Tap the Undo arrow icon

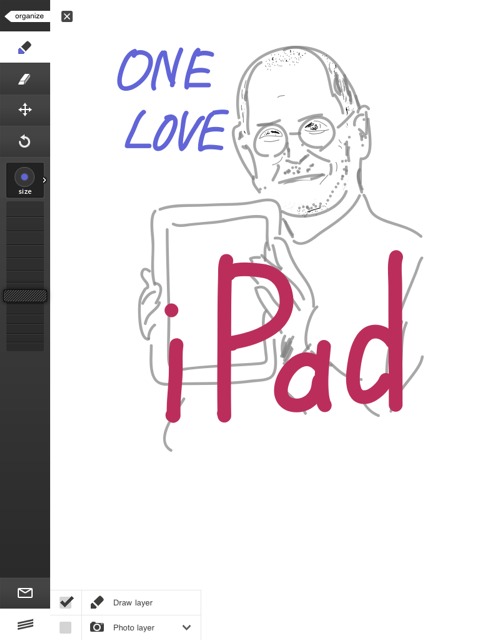[24, 141]
